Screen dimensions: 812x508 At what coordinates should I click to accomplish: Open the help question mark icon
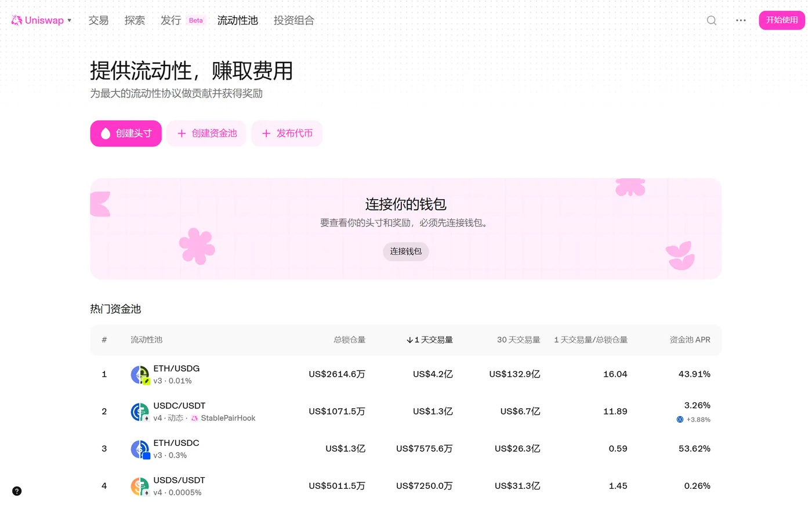17,491
